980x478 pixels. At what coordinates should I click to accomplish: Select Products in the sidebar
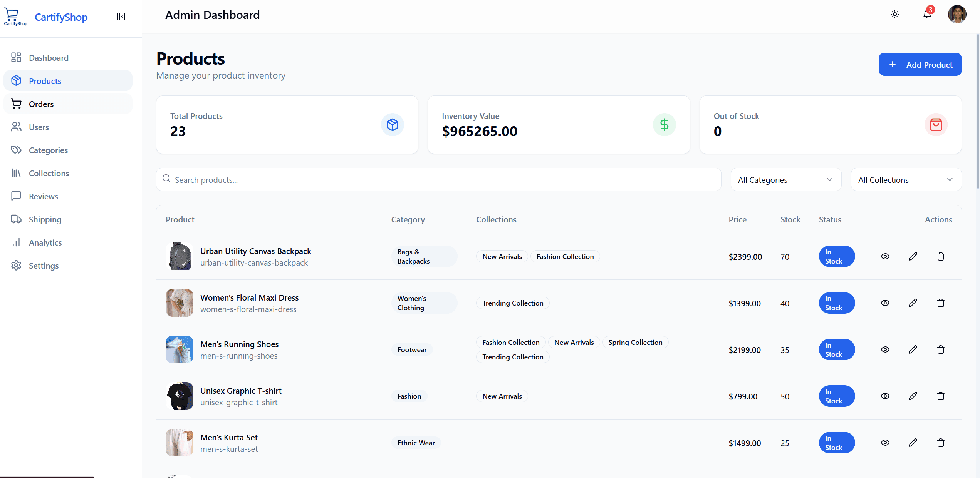[68, 81]
